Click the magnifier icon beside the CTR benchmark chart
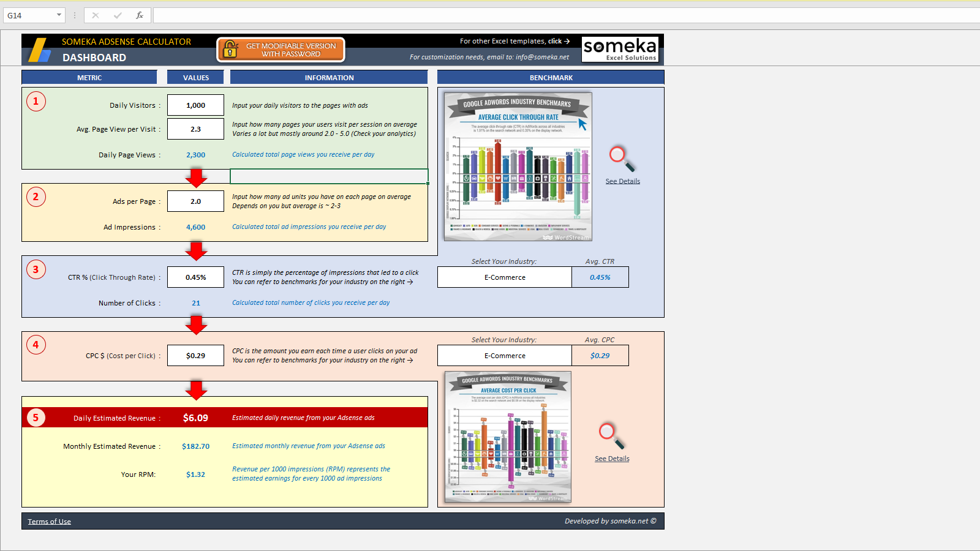This screenshot has width=980, height=551. coord(622,159)
